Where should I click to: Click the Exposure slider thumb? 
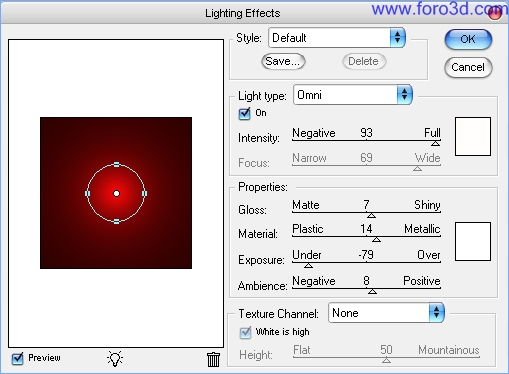(x=308, y=265)
